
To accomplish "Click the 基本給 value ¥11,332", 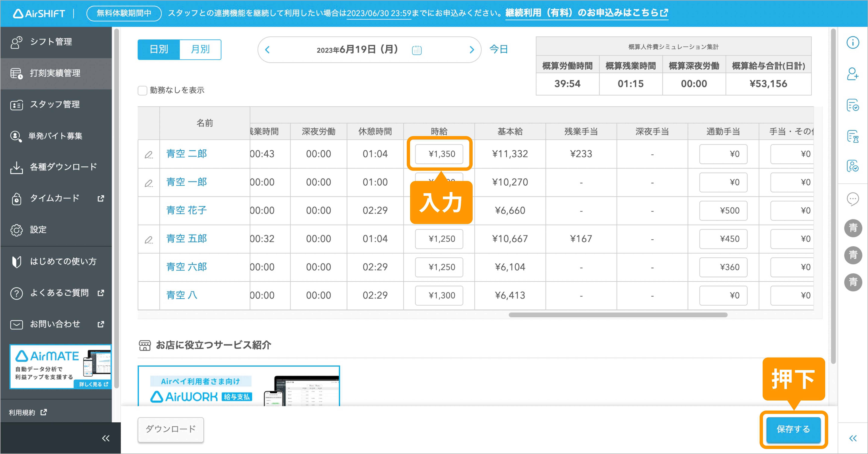I will 510,154.
